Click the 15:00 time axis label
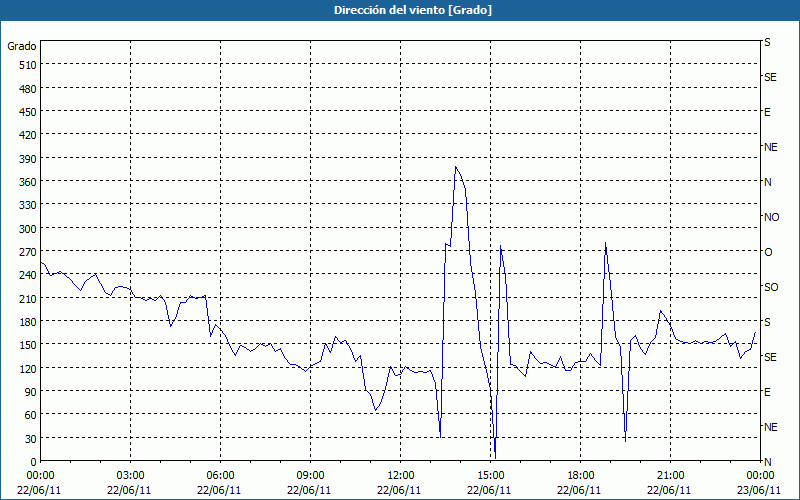800x500 pixels. (490, 476)
